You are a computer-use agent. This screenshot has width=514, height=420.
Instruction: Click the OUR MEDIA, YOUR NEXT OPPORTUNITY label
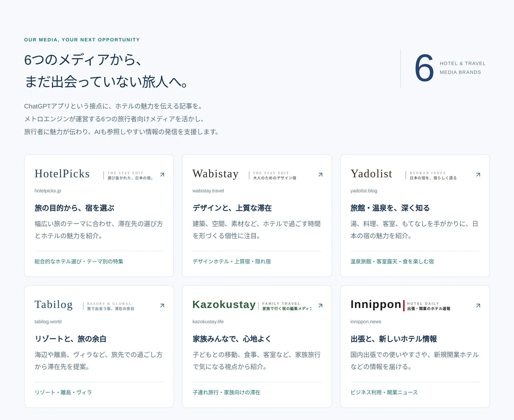point(82,40)
